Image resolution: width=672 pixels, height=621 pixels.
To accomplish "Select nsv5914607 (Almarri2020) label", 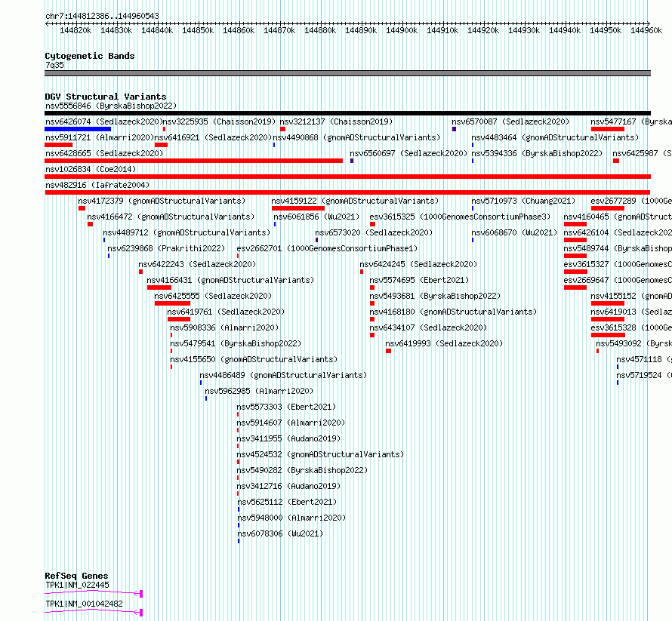I will coord(291,423).
